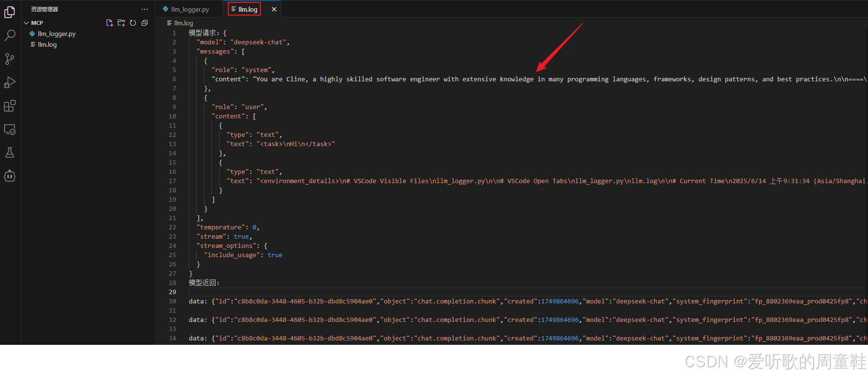The width and height of the screenshot is (868, 376).
Task: Open the Remote Explorer view
Action: [10, 129]
